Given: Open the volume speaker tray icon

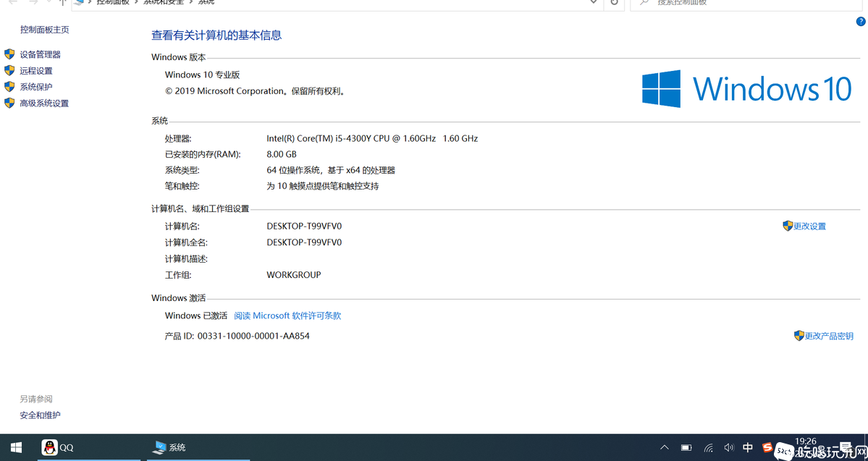Looking at the screenshot, I should click(x=728, y=447).
